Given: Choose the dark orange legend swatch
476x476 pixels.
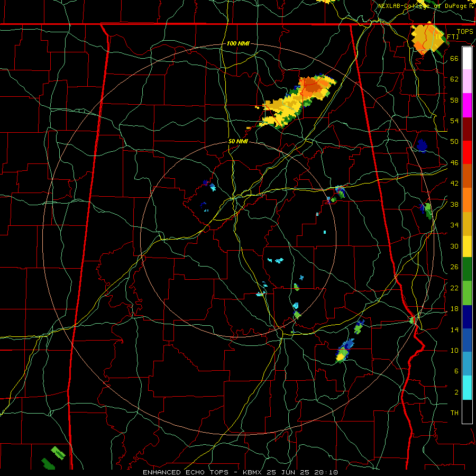Looking at the screenshot, I should coord(467,176).
